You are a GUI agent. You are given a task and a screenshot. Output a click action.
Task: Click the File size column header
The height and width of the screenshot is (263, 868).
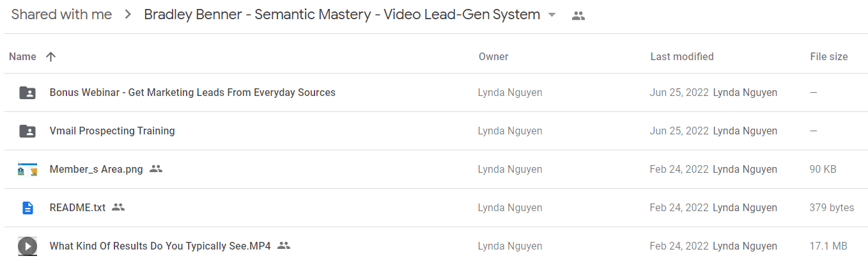[x=829, y=56]
